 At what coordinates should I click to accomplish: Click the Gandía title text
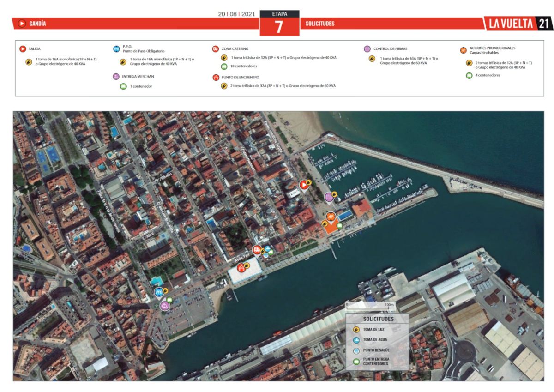37,24
